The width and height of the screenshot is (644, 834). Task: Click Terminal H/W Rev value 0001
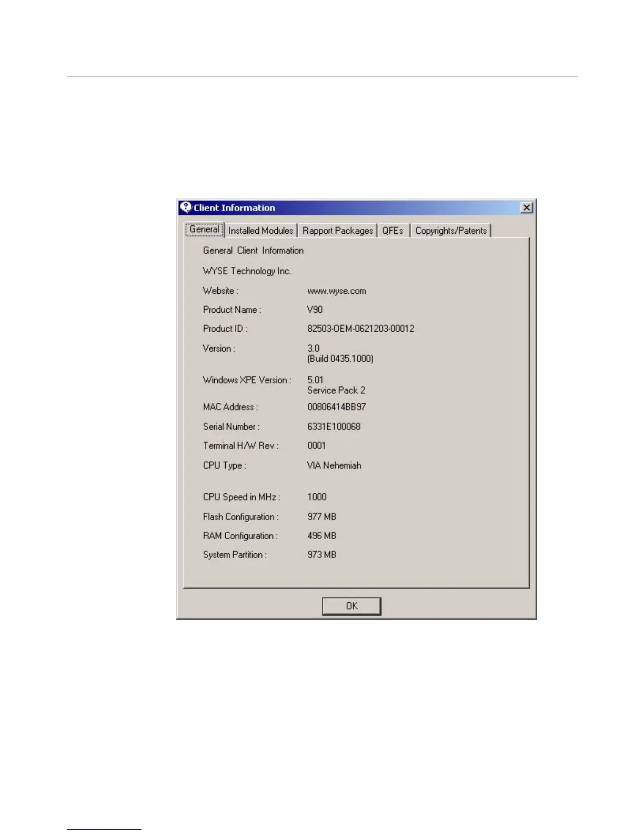click(316, 445)
